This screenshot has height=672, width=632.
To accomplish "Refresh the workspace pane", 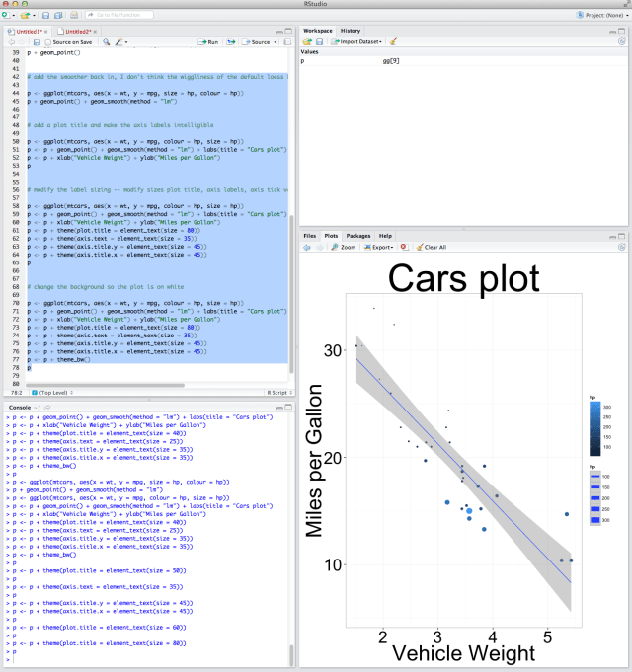I will [622, 41].
